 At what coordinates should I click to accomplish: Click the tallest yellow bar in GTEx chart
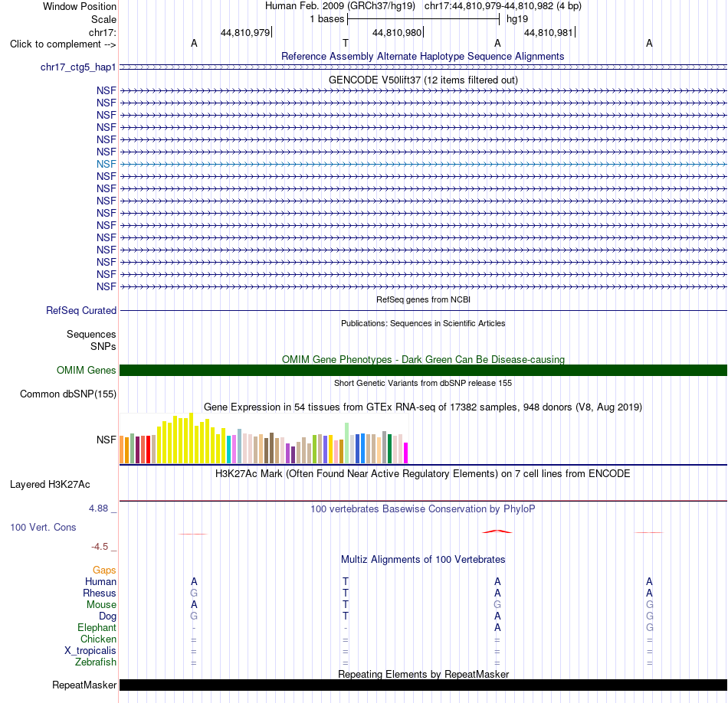click(191, 438)
